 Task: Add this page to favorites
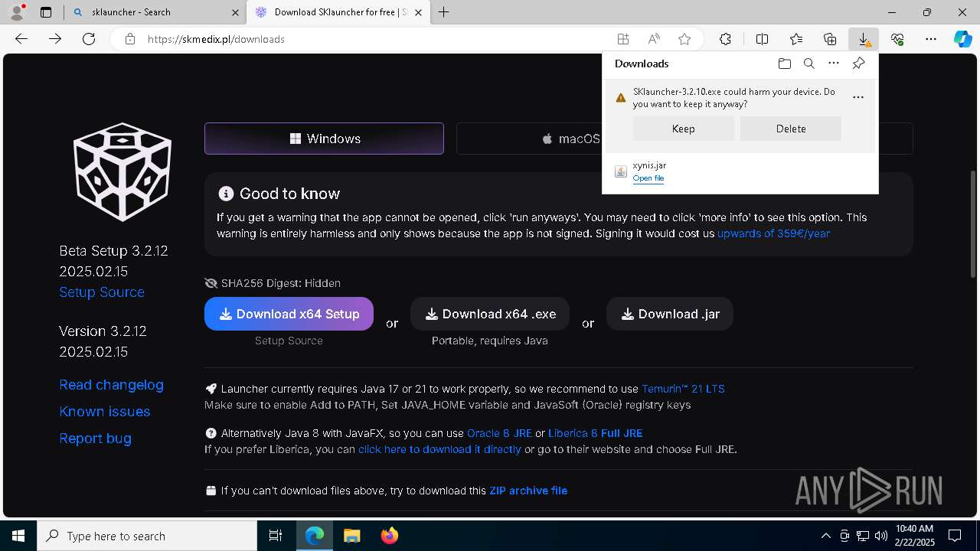click(684, 39)
